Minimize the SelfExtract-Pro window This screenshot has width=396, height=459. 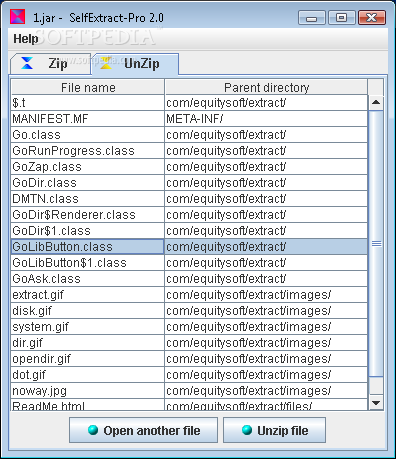(x=312, y=18)
